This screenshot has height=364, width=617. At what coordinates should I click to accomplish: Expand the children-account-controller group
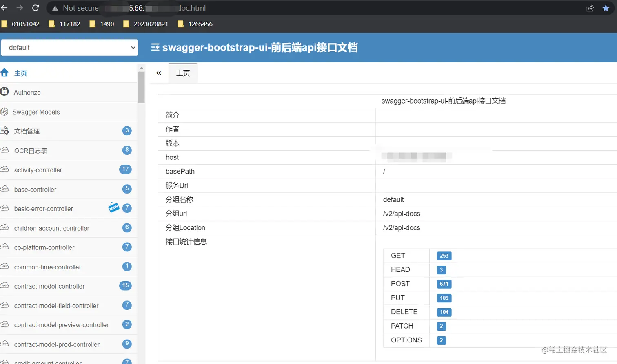69,228
